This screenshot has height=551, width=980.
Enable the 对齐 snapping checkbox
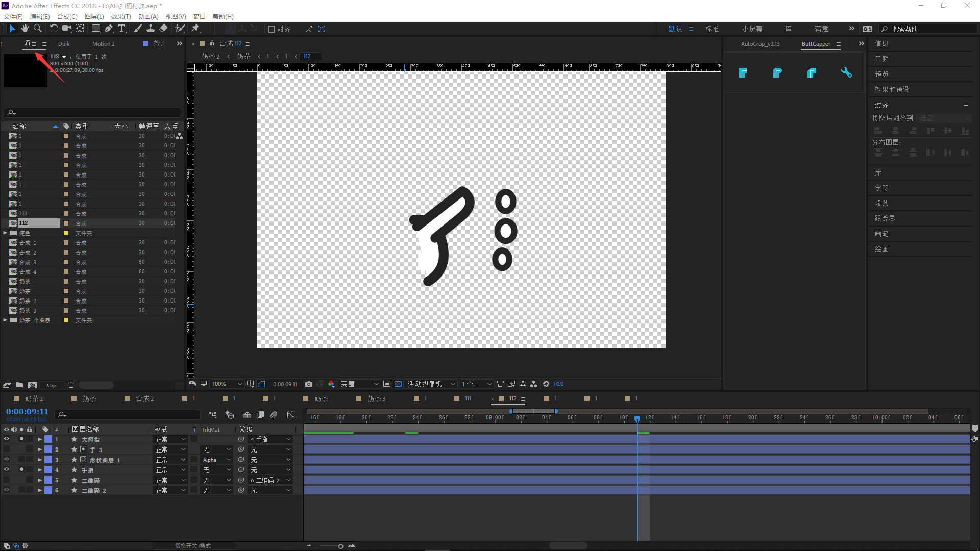click(272, 29)
